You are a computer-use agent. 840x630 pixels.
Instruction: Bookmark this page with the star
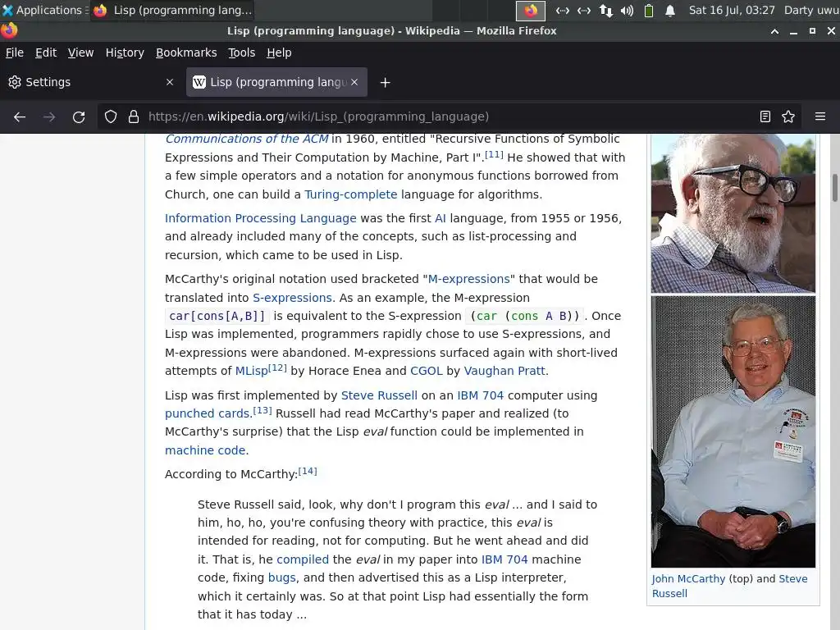point(788,116)
